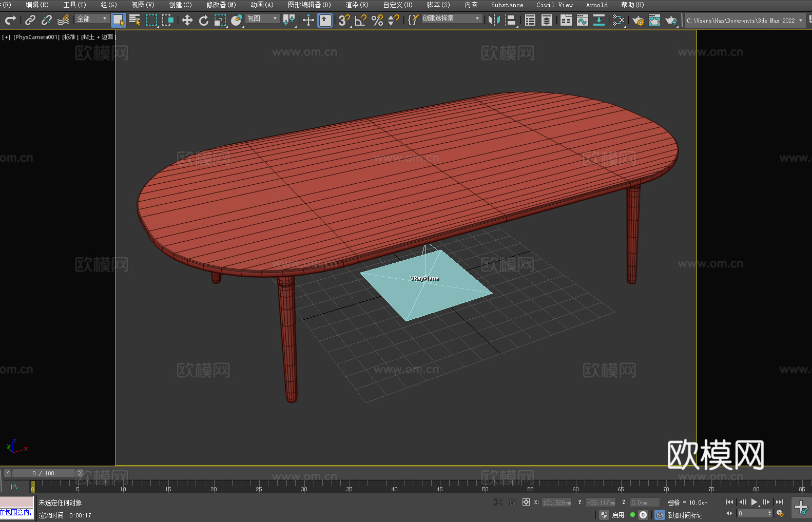The height and width of the screenshot is (522, 812).
Task: Toggle Spinner Snap
Action: 394,20
